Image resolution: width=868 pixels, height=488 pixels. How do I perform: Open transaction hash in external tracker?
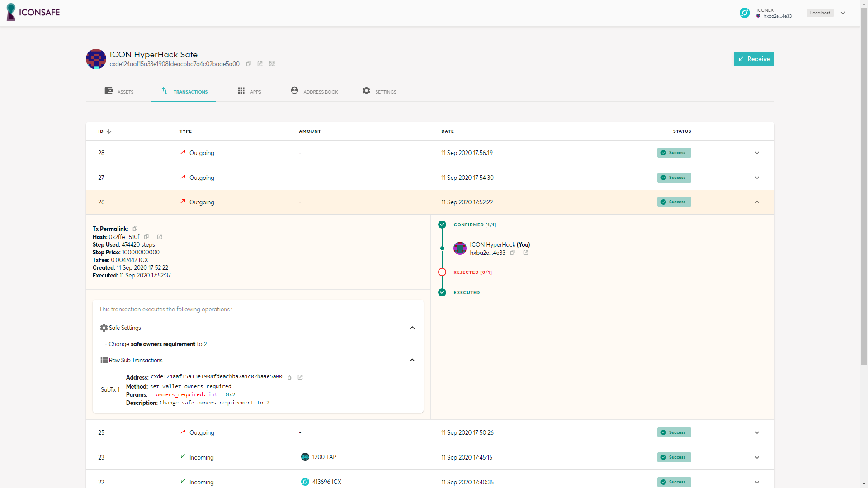(160, 237)
